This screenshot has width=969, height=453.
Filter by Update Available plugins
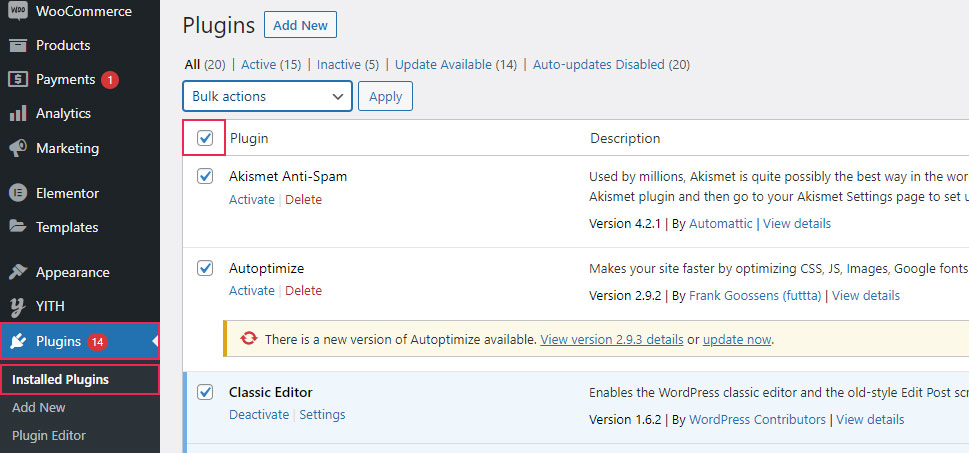click(443, 64)
